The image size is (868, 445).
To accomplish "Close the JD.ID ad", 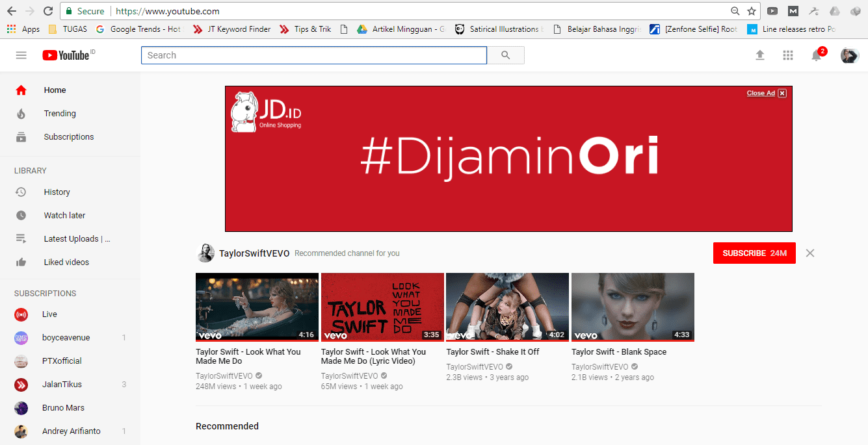I will [x=782, y=94].
